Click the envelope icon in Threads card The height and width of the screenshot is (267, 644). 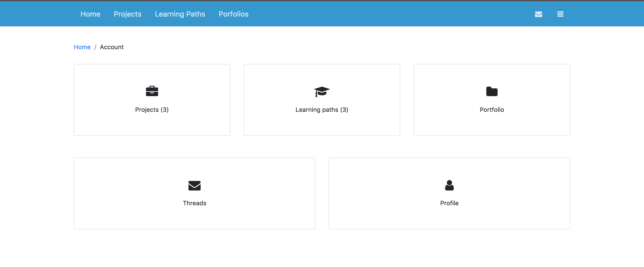tap(194, 186)
